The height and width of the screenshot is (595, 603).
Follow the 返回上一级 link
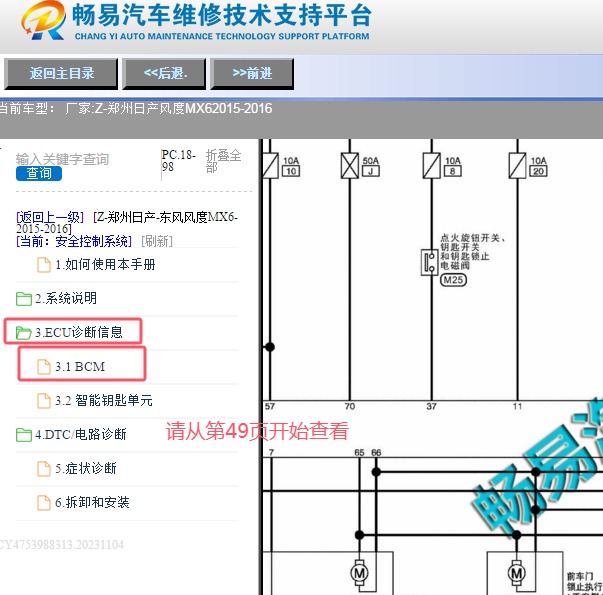click(50, 217)
